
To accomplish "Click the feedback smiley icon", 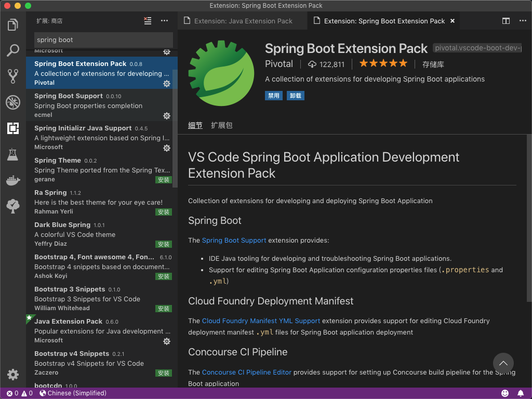I will [x=505, y=393].
